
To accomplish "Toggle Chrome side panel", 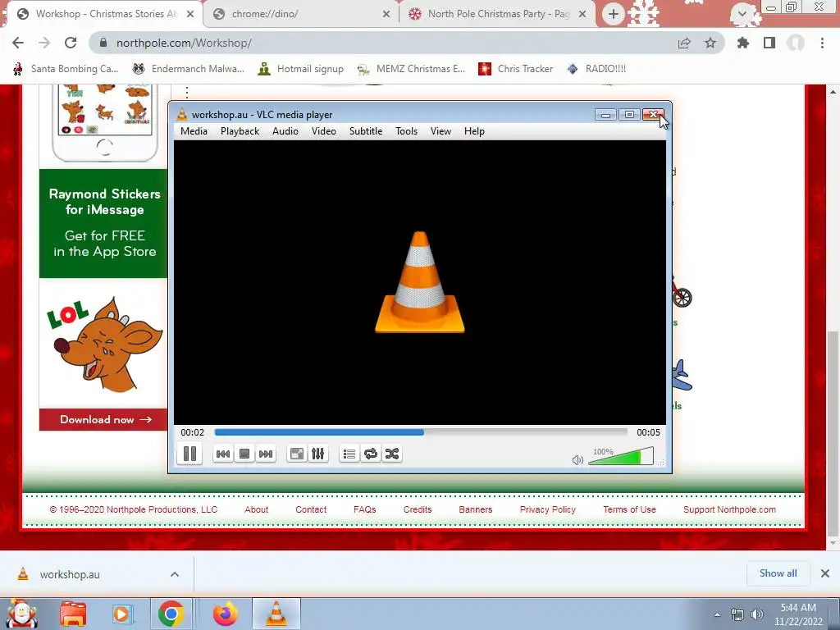I will tap(769, 43).
